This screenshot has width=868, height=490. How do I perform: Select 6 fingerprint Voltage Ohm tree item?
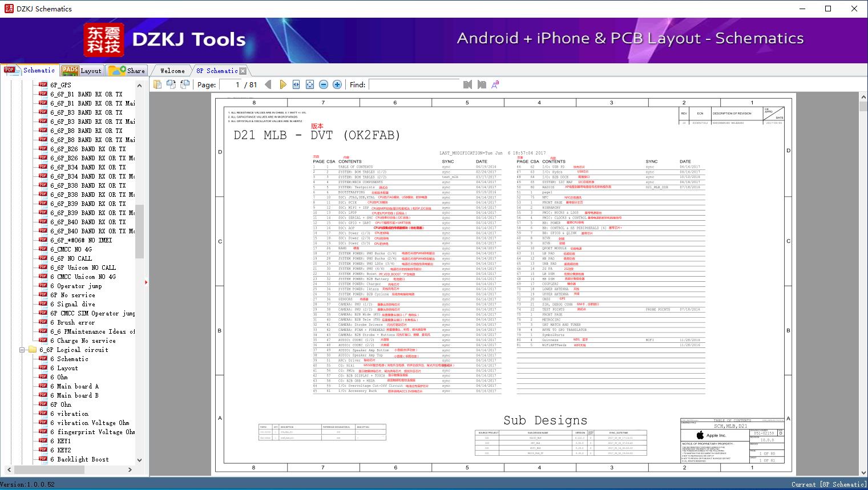tap(92, 432)
